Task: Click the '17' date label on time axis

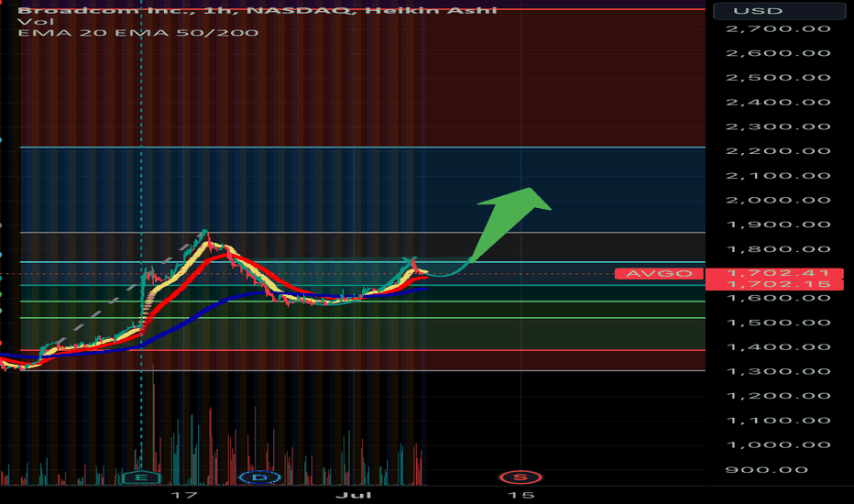Action: coord(183,495)
